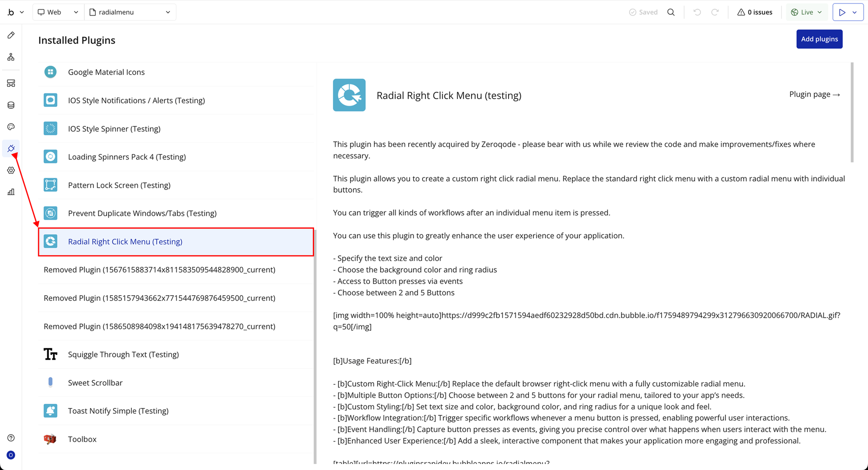Open the Logs chart icon in sidebar
This screenshot has height=470, width=868.
[x=11, y=192]
